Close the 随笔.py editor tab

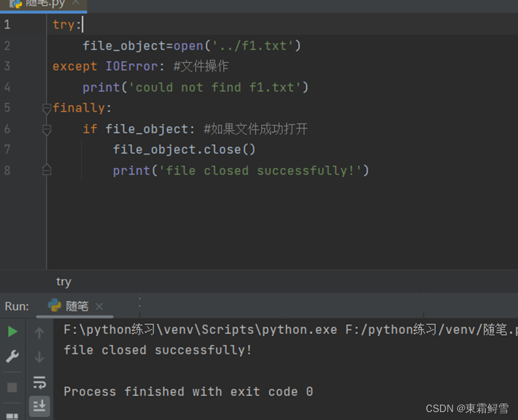(x=76, y=2)
